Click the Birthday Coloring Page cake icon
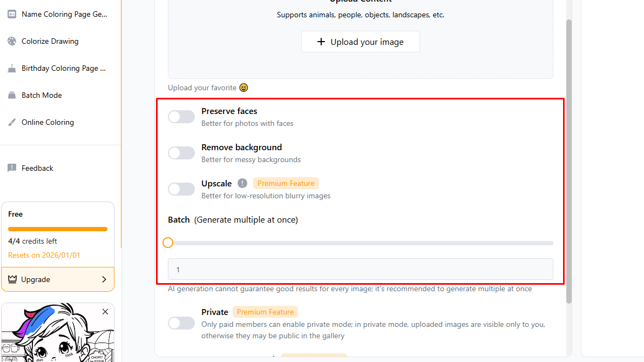The image size is (644, 362). click(12, 68)
